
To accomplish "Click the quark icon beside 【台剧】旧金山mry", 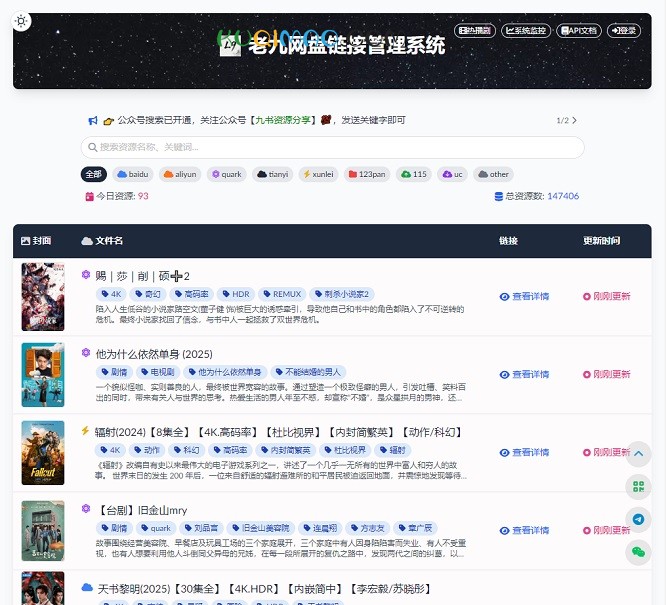I will (86, 509).
